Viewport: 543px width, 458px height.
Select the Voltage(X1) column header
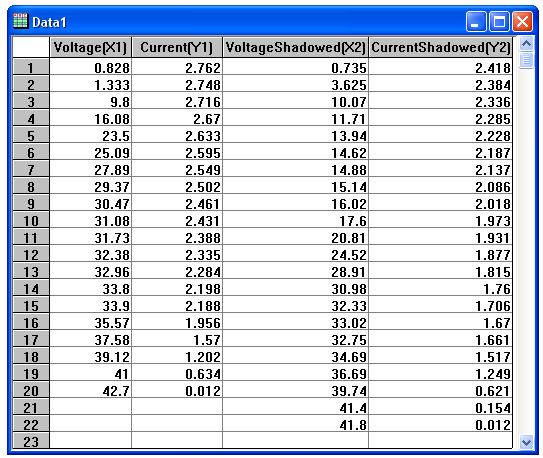[x=90, y=47]
